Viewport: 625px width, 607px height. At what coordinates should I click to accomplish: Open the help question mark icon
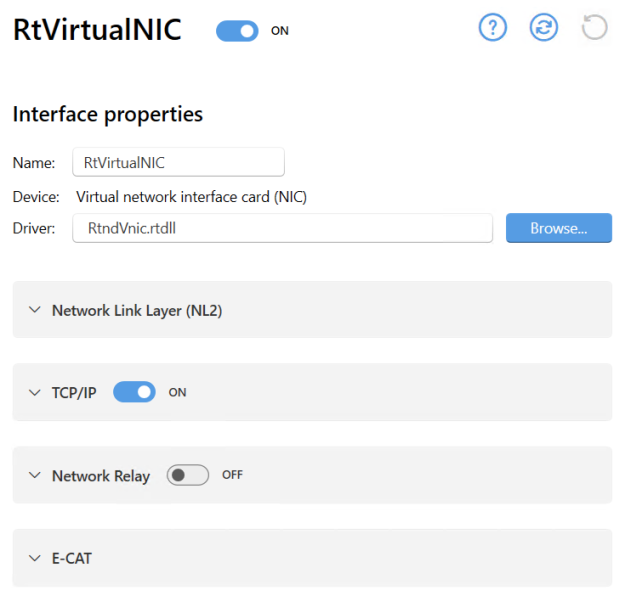click(x=493, y=28)
